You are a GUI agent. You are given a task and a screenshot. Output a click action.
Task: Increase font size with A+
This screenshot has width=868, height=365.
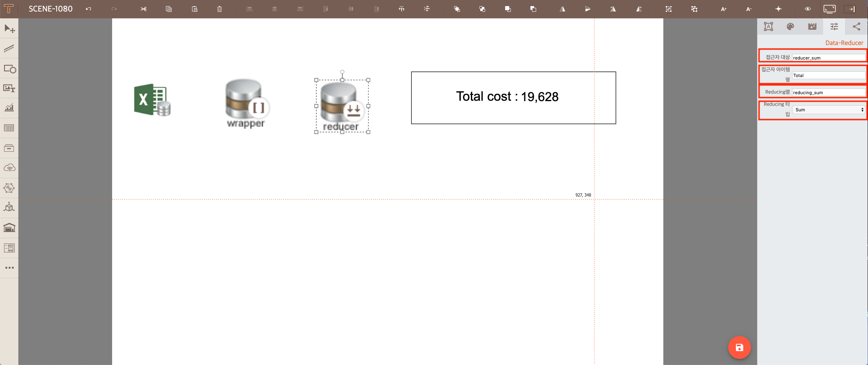(x=724, y=9)
